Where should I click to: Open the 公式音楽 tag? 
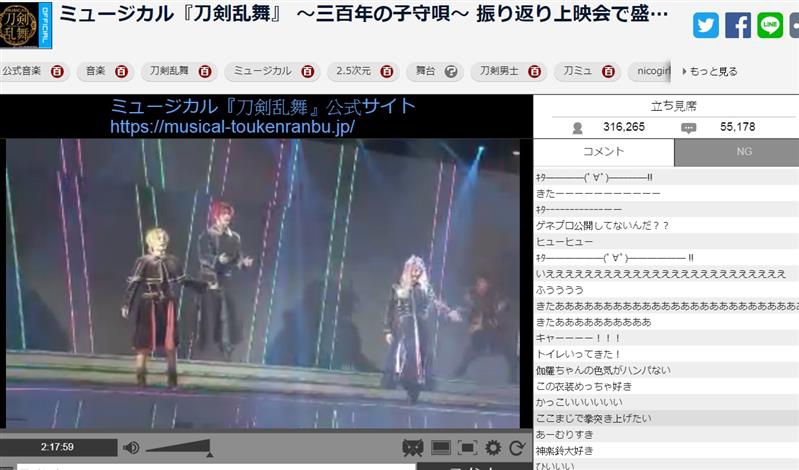click(x=21, y=71)
